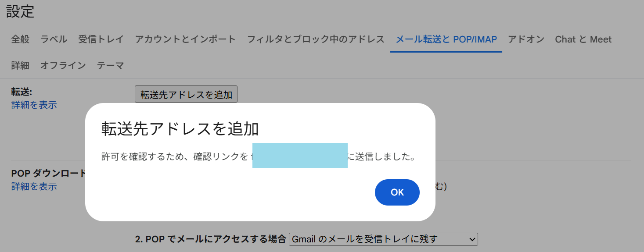The width and height of the screenshot is (644, 252).
Task: Click 詳細を表示 link under 転送
Action: coord(34,105)
